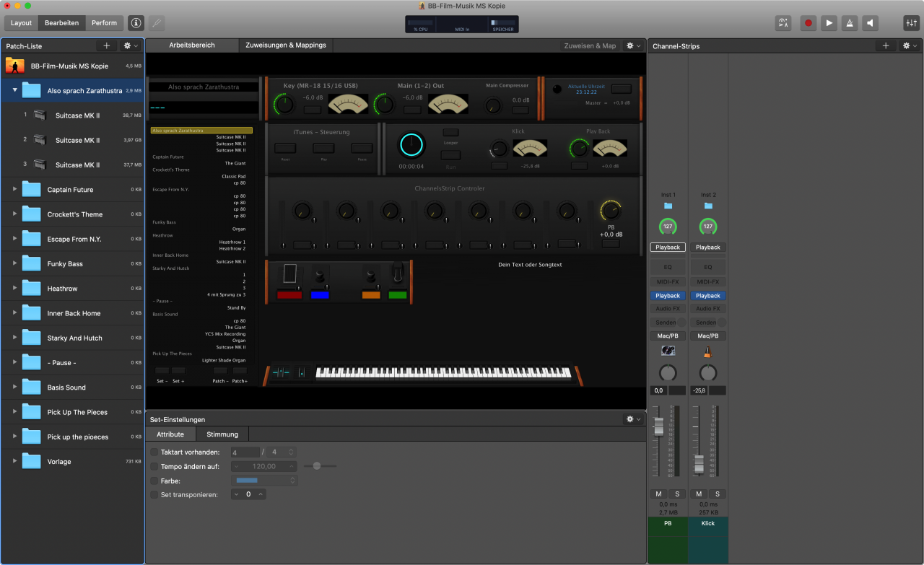Click the tuner icon in toolbar

[157, 23]
